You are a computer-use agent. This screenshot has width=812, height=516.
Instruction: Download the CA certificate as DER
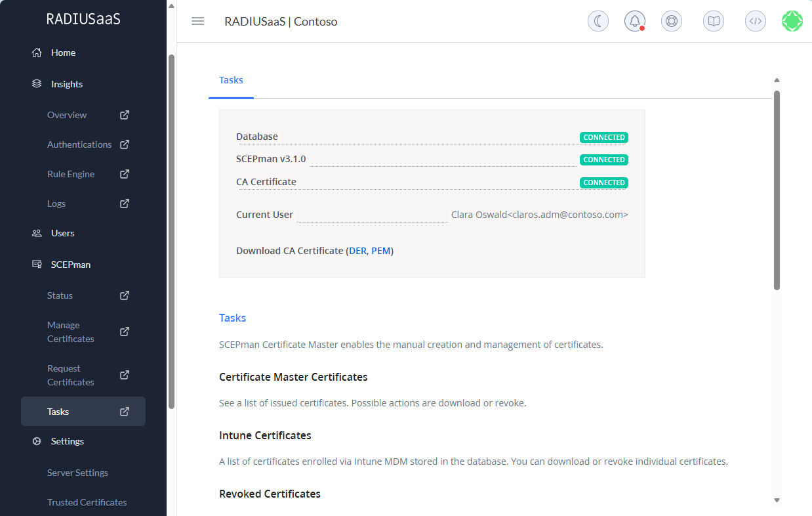[x=358, y=250]
